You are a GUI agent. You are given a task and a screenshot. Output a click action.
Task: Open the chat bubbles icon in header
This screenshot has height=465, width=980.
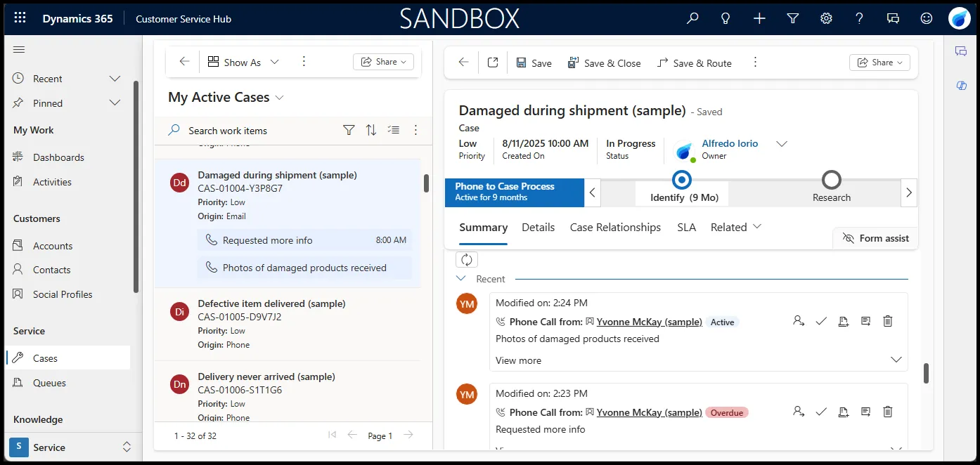(x=894, y=18)
